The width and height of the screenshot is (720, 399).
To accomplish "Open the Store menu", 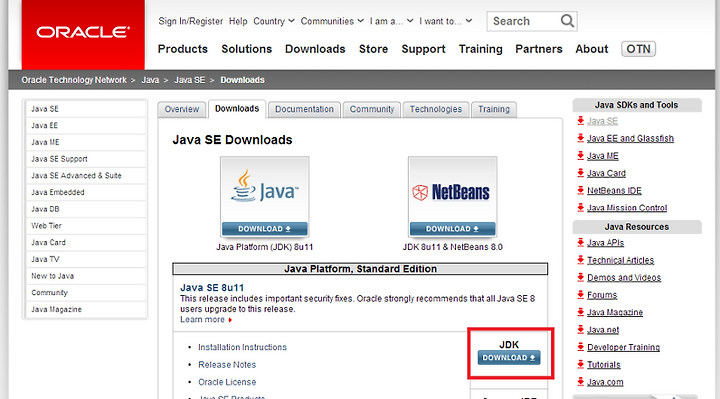I will (373, 49).
